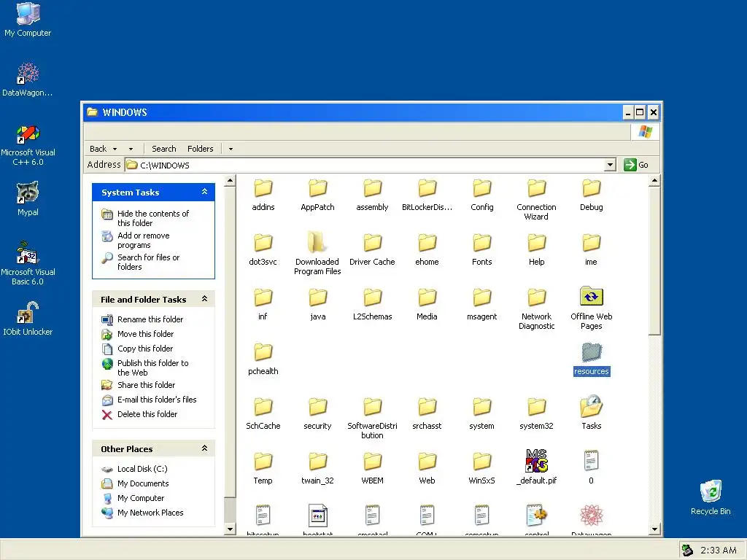Select the pchealth folder
The height and width of the screenshot is (560, 747).
click(x=263, y=359)
